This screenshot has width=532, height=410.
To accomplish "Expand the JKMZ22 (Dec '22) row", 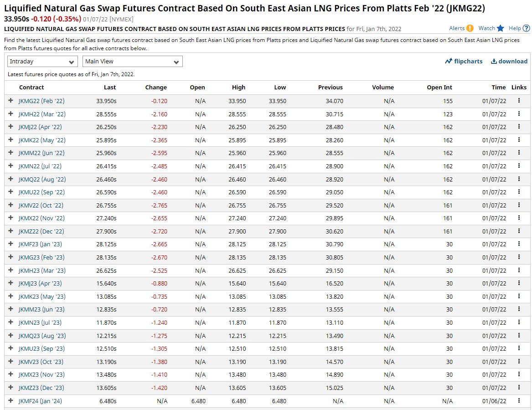I will click(10, 231).
